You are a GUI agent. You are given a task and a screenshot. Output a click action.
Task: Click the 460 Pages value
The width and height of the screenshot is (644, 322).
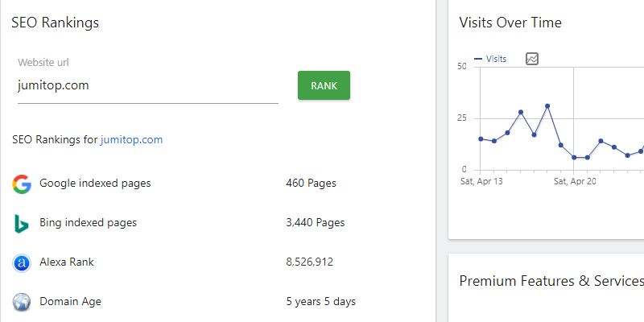pyautogui.click(x=311, y=184)
